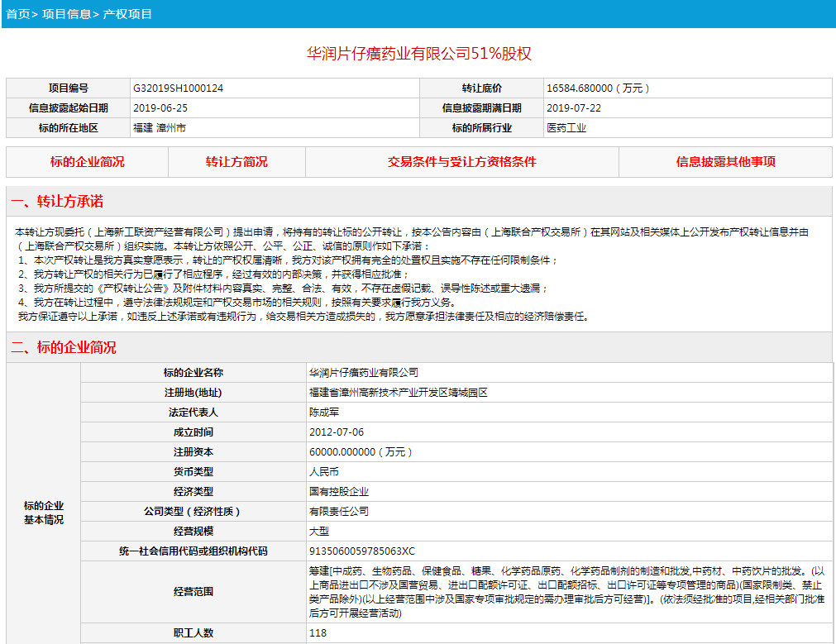The height and width of the screenshot is (644, 836).
Task: Click the 注册地(地址) label
Action: point(193,393)
